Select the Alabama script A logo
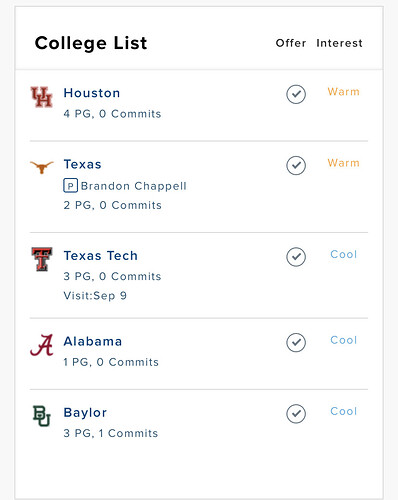 tap(42, 345)
